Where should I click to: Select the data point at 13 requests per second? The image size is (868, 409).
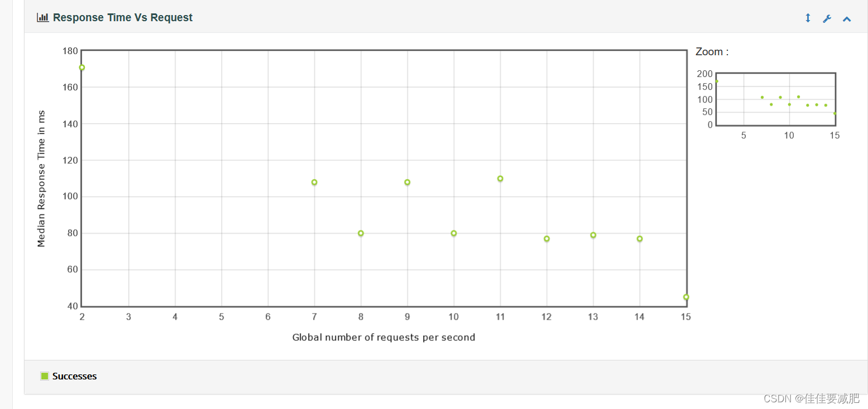click(x=593, y=235)
